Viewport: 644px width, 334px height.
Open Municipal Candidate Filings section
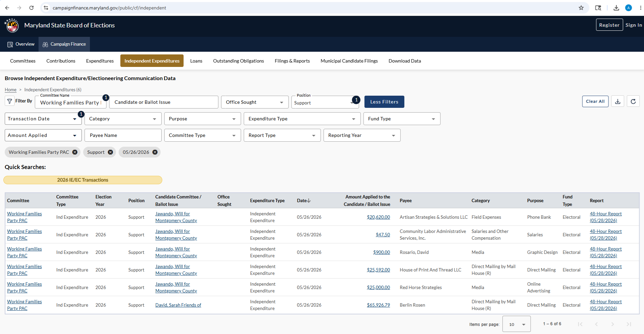(x=349, y=61)
